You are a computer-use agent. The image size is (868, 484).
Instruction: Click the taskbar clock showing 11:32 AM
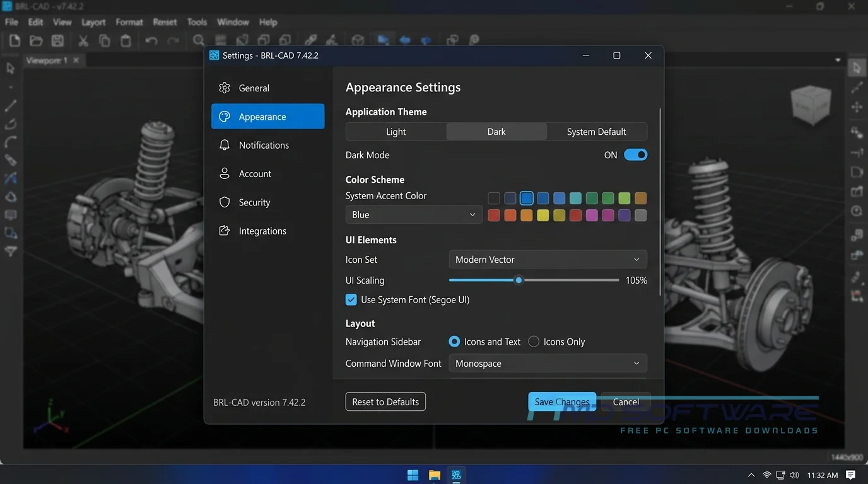click(823, 475)
